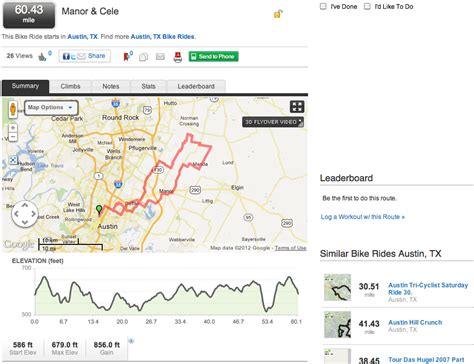Click the email envelope icon
Screen dimensions: 474x364
click(x=160, y=57)
